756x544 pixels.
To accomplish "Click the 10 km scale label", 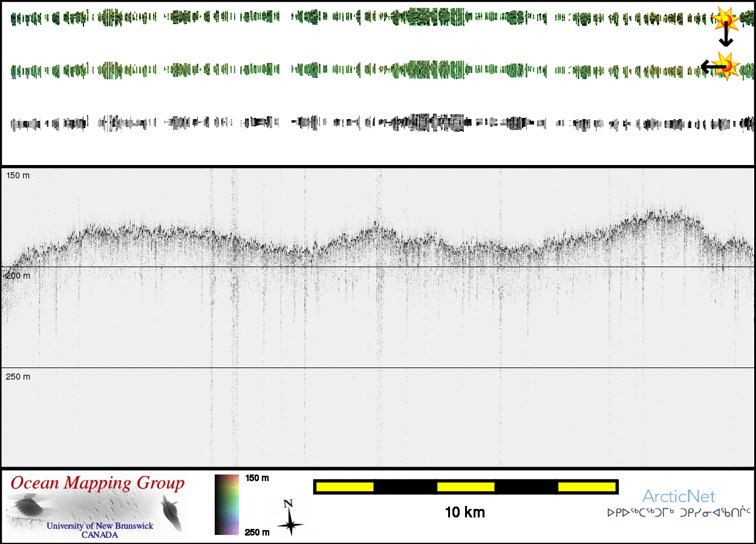I will pyautogui.click(x=464, y=513).
